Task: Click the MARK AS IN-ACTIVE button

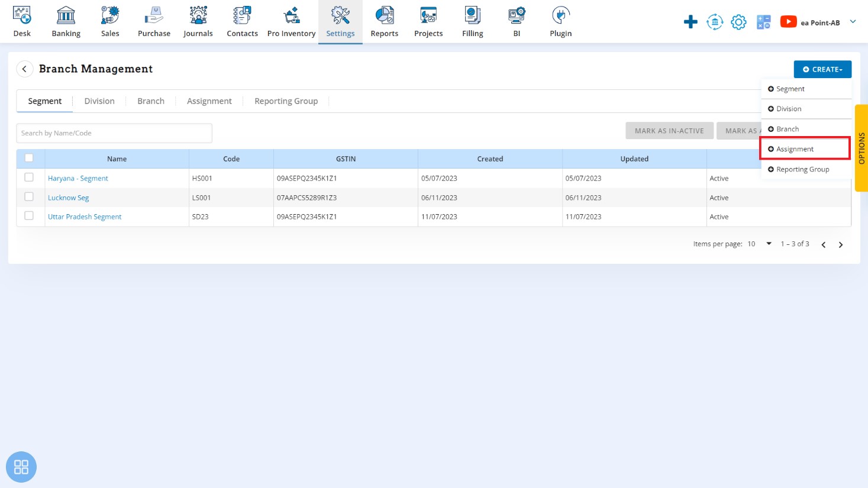Action: 669,131
